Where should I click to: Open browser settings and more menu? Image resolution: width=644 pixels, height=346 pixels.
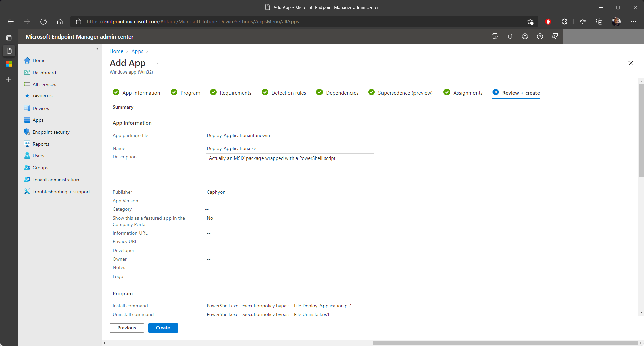coord(633,22)
